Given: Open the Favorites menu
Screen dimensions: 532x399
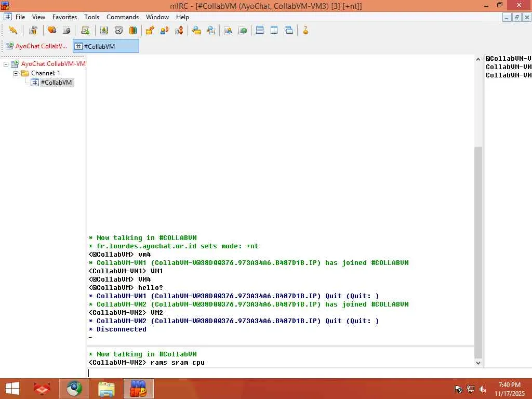Looking at the screenshot, I should pyautogui.click(x=64, y=17).
